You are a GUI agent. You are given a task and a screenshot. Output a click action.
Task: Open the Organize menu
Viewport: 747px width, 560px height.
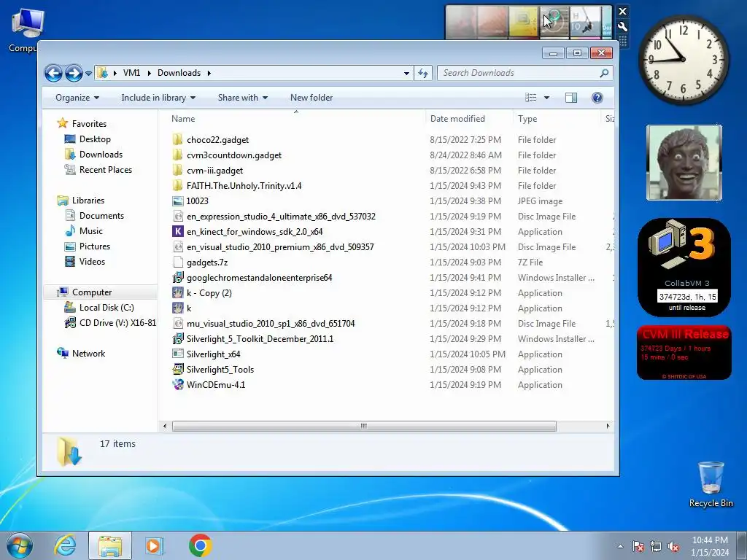[77, 98]
